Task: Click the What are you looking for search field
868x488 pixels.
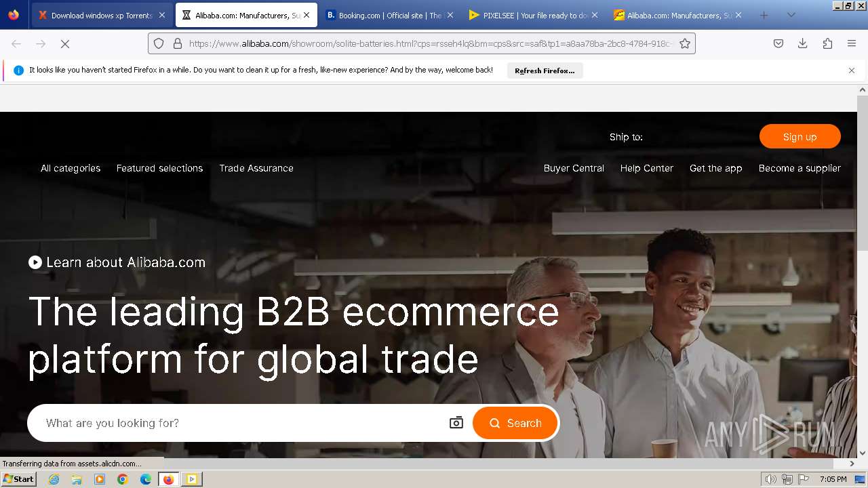Action: (x=241, y=423)
